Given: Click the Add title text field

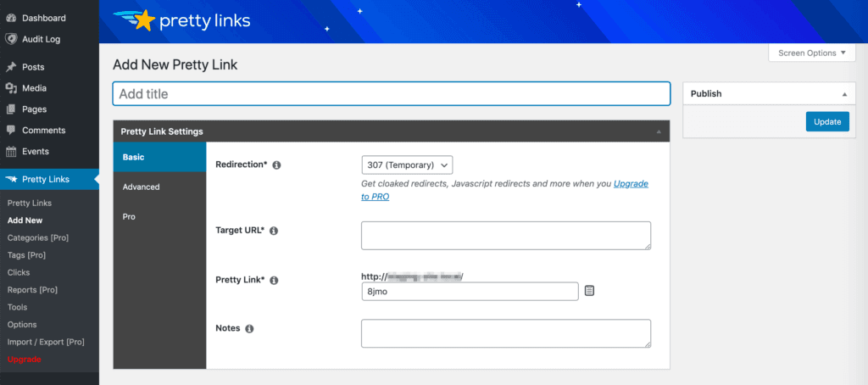Looking at the screenshot, I should coord(391,94).
